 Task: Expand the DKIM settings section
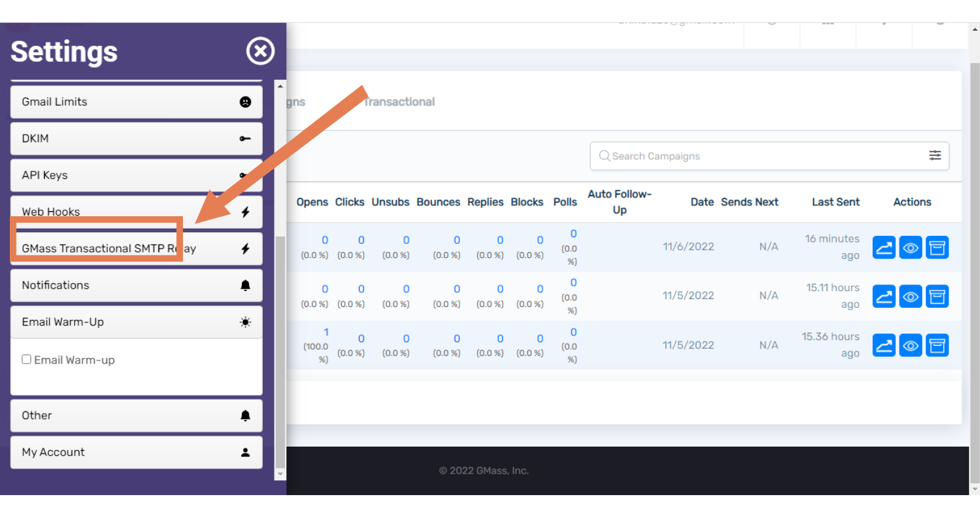(x=136, y=139)
